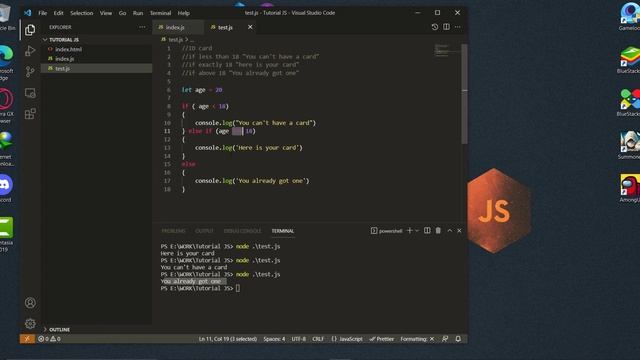The image size is (640, 360).
Task: Open the View menu
Action: [106, 13]
